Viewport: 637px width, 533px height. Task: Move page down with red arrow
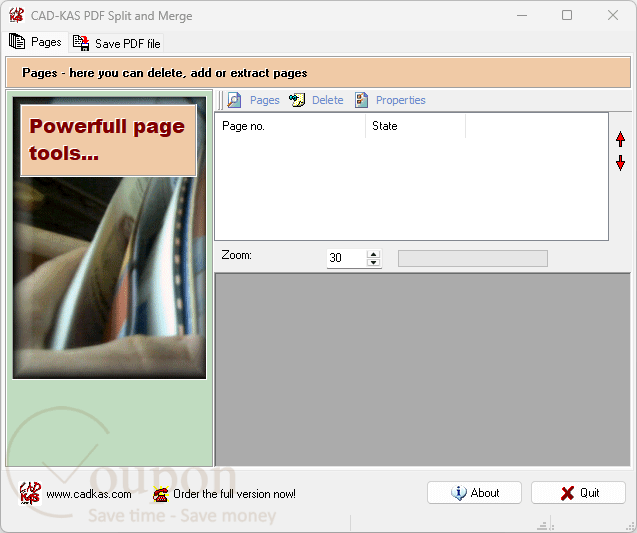click(x=620, y=163)
